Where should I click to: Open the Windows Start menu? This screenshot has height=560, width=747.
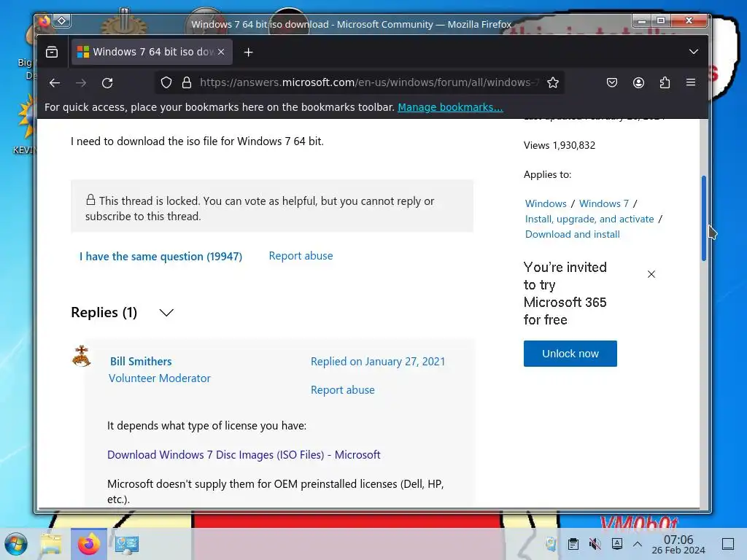(x=16, y=544)
